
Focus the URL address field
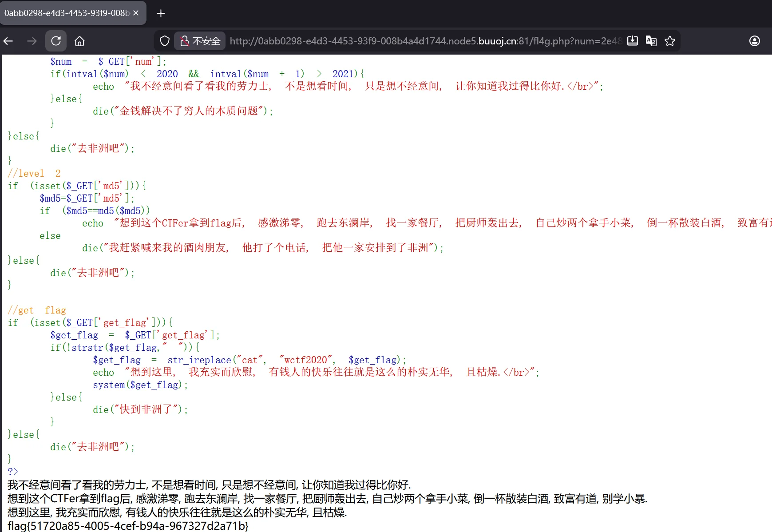pos(422,41)
